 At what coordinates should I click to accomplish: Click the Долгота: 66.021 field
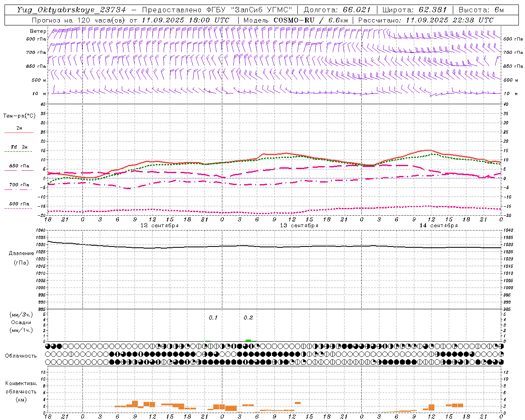coord(337,10)
